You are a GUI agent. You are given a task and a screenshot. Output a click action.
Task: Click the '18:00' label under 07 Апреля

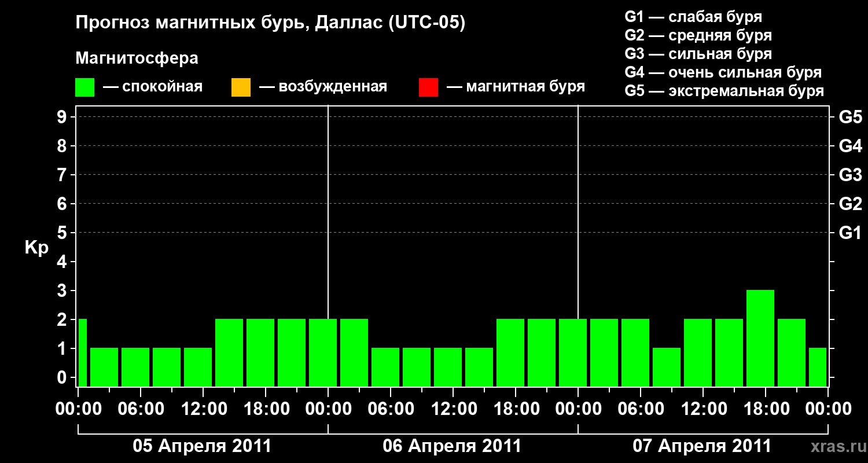[x=766, y=409]
